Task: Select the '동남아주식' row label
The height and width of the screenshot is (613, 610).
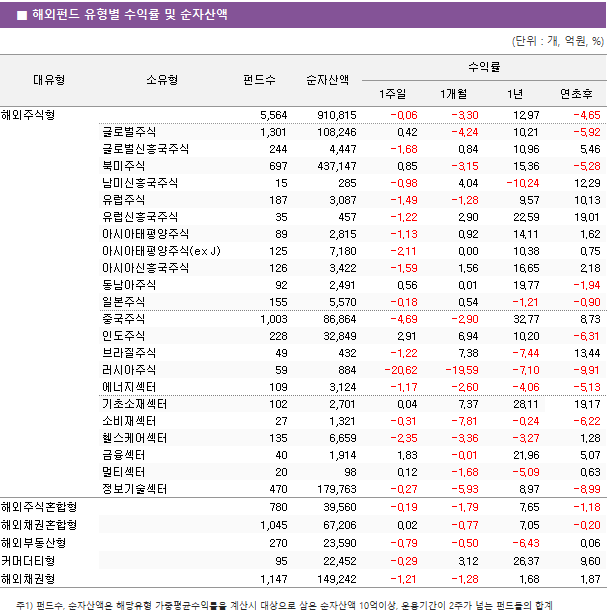Action: [x=129, y=285]
